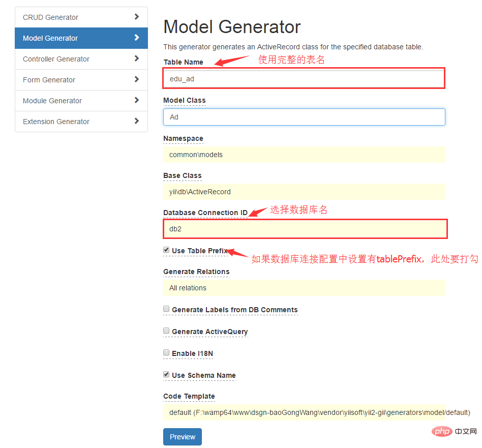The height and width of the screenshot is (448, 482).
Task: Click the Namespace input field
Action: point(304,155)
